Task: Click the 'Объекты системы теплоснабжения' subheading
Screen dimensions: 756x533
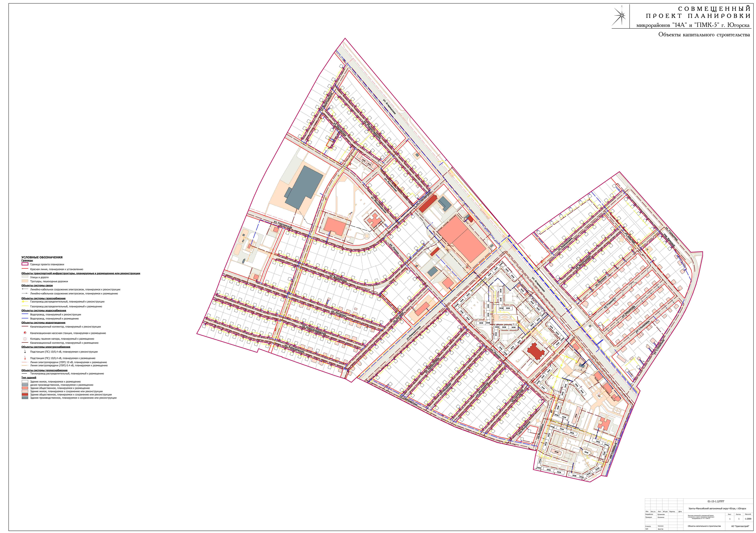Action: pyautogui.click(x=44, y=371)
